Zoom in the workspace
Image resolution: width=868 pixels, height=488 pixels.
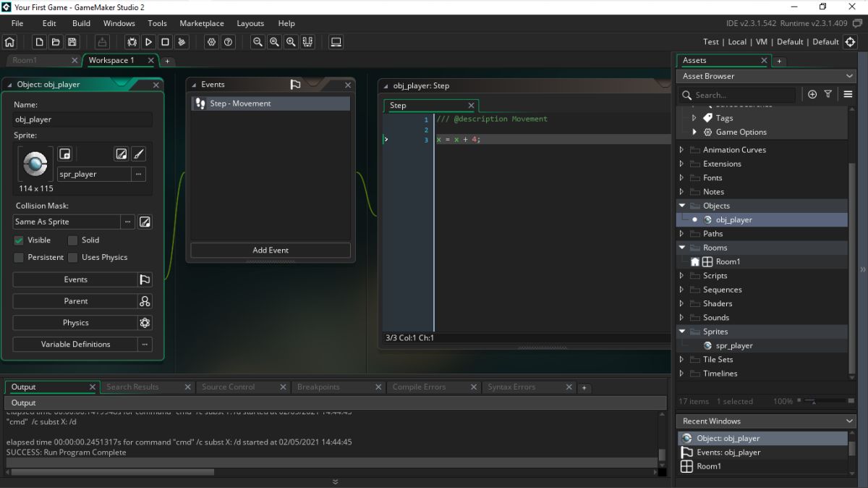point(291,42)
